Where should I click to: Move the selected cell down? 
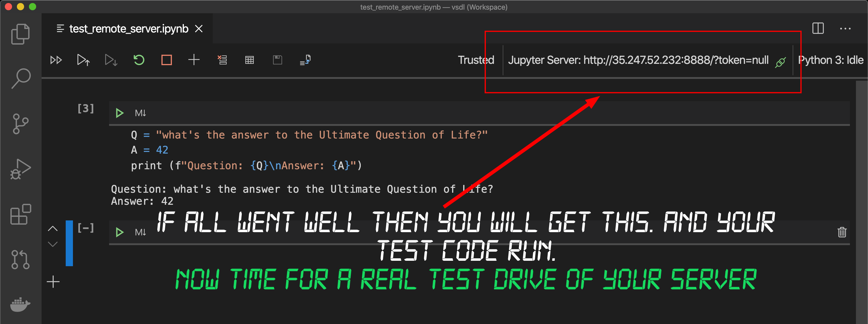(52, 244)
